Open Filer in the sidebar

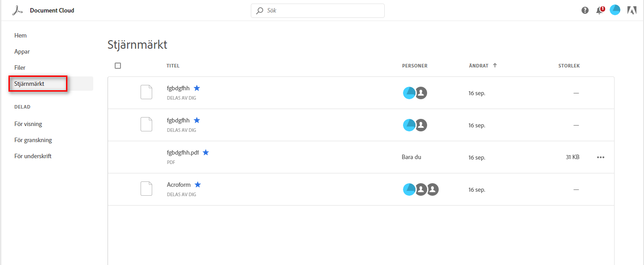(x=20, y=67)
